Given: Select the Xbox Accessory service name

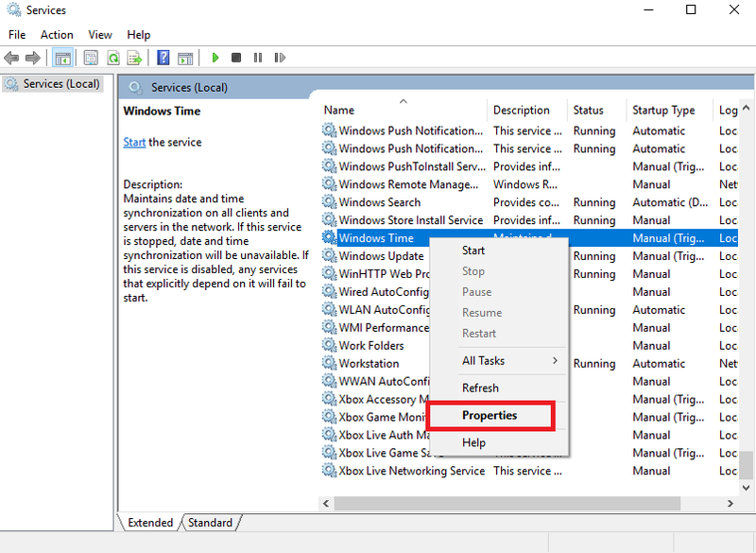Looking at the screenshot, I should (x=384, y=399).
